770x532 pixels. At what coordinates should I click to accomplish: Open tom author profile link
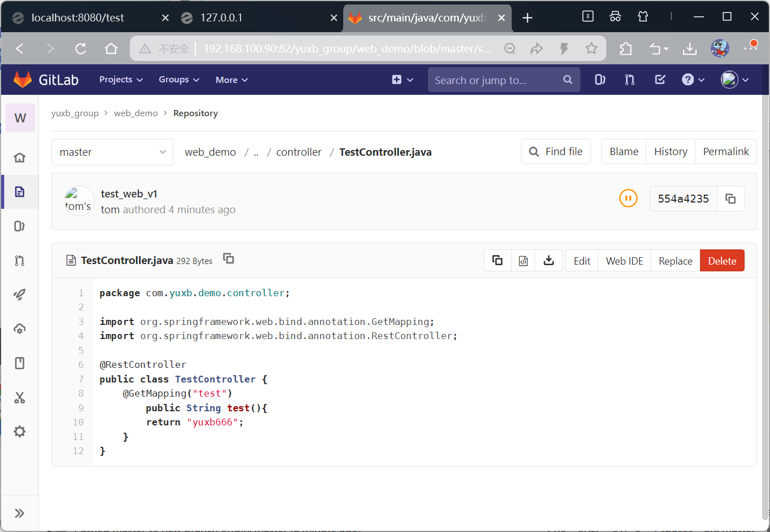coord(110,210)
